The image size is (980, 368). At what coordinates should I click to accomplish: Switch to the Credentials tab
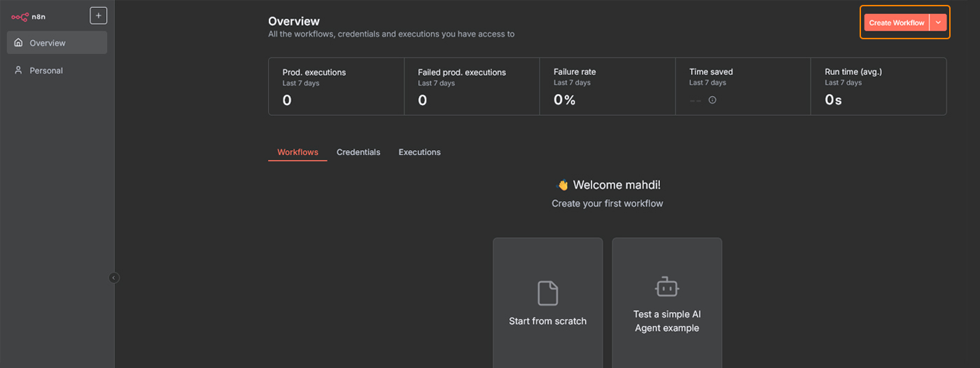(358, 152)
